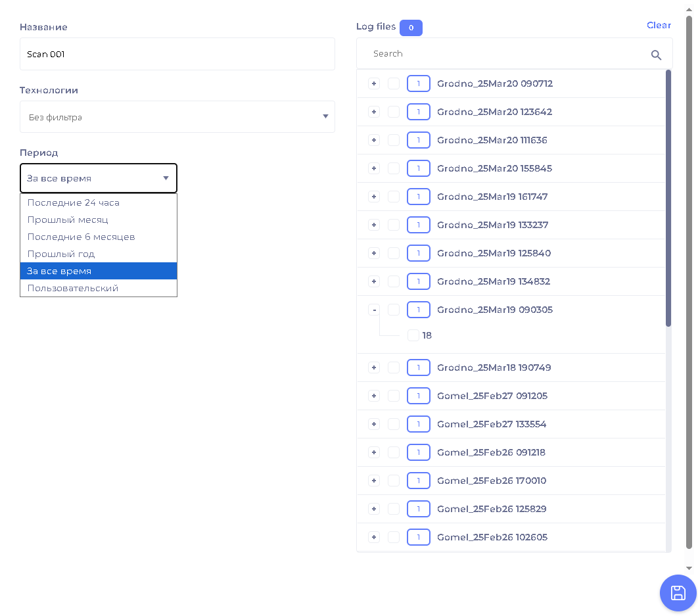
Task: Pick the Пользовательский period option
Action: tap(73, 288)
